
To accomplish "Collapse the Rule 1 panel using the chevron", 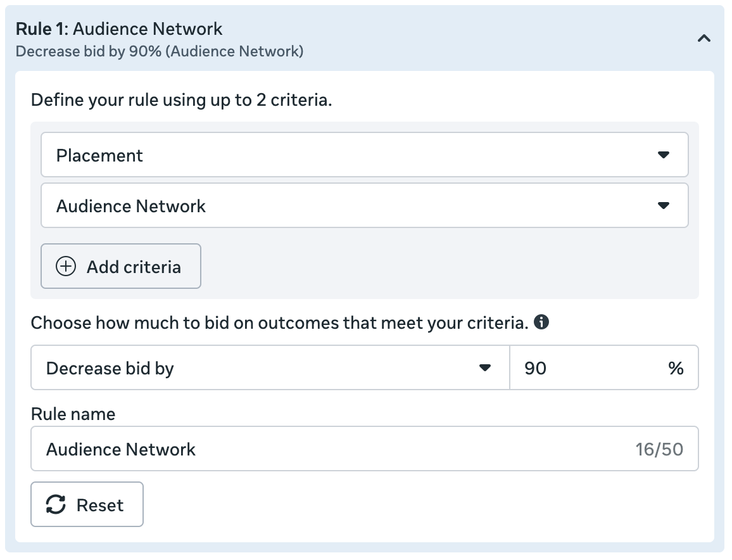I will 704,39.
